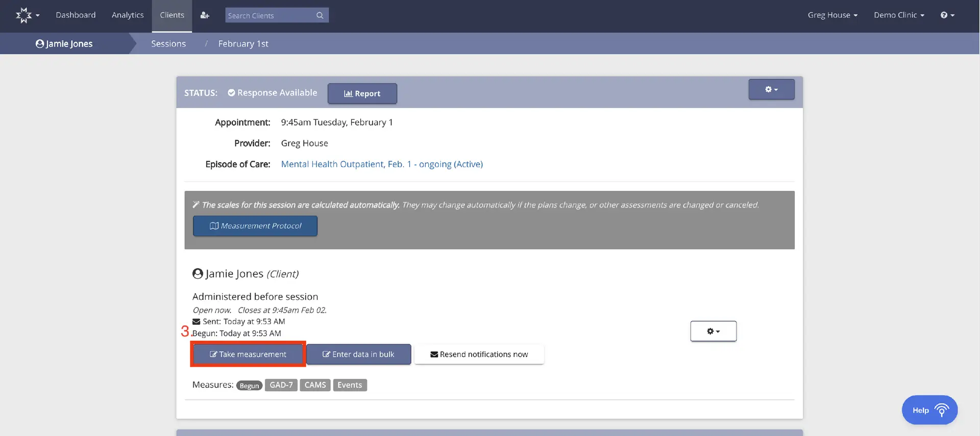Open the assessment gear dropdown
Image resolution: width=980 pixels, height=436 pixels.
click(x=713, y=331)
